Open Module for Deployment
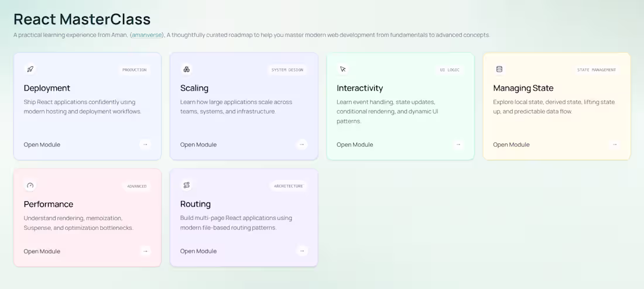This screenshot has width=644, height=289. point(42,144)
